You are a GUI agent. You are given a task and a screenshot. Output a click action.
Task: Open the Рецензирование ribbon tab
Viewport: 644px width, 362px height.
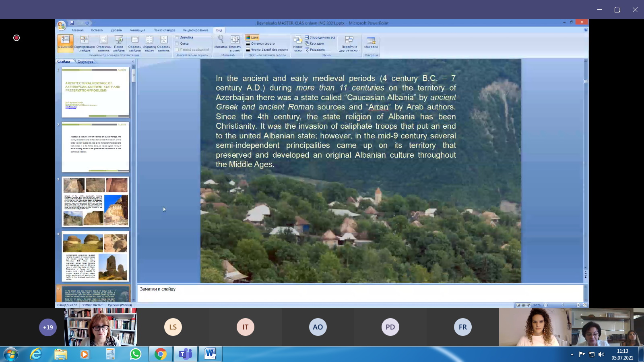[x=196, y=30]
